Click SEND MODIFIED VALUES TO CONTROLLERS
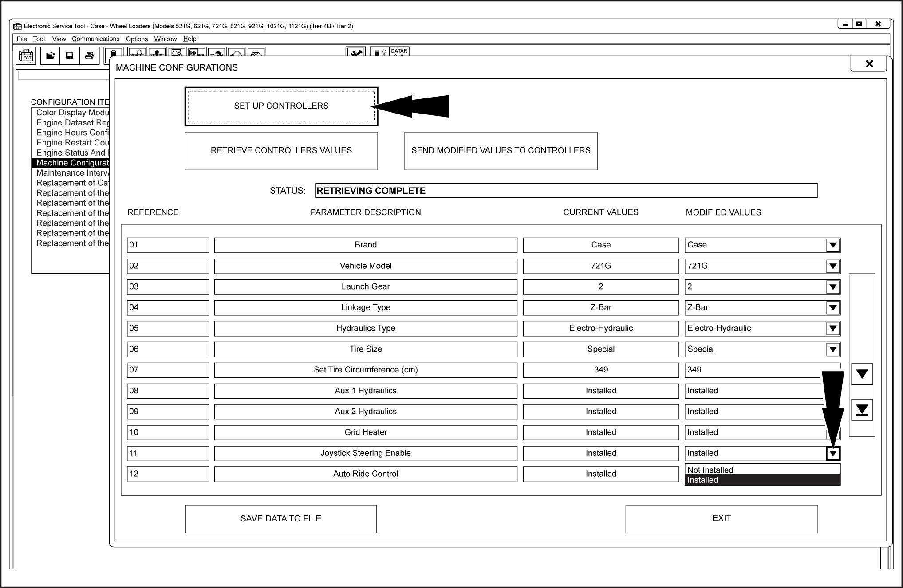This screenshot has height=588, width=903. click(x=501, y=151)
